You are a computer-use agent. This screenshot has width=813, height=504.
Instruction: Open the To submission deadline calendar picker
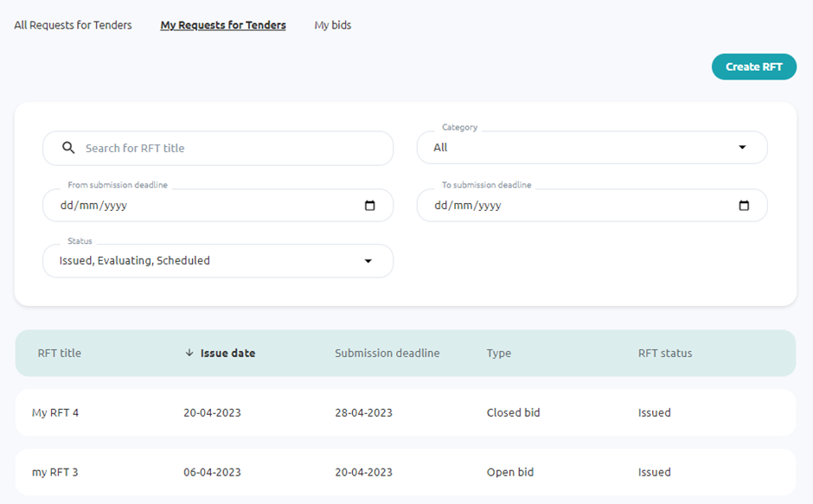tap(744, 206)
